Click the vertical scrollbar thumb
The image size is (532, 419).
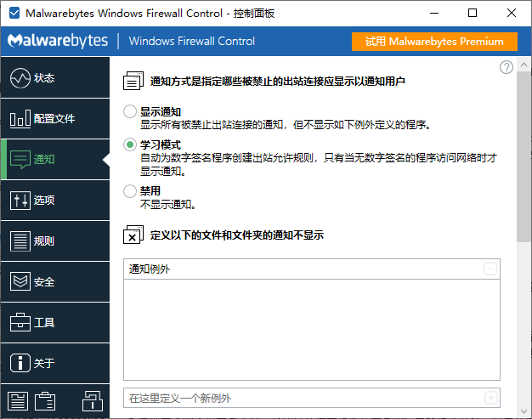click(524, 157)
